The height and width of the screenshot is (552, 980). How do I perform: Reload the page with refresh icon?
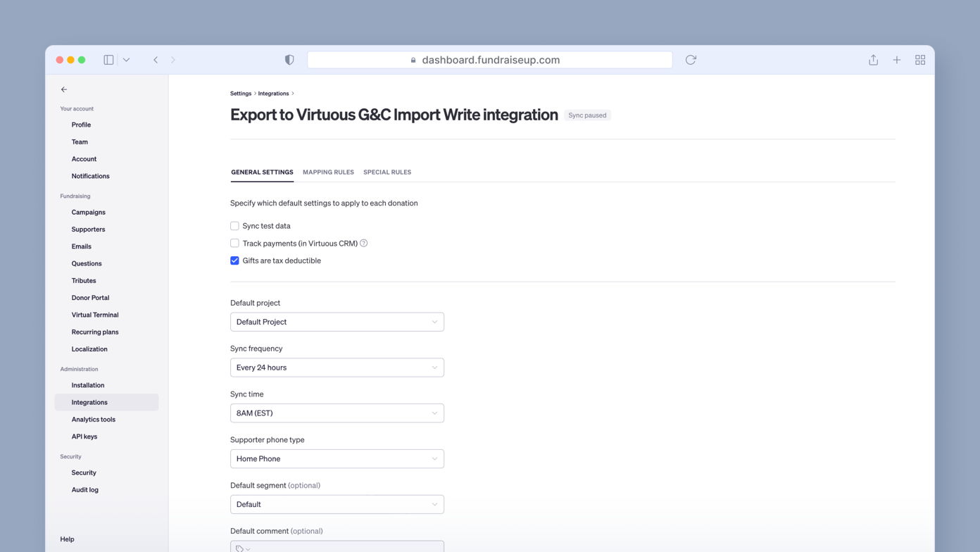coord(691,60)
